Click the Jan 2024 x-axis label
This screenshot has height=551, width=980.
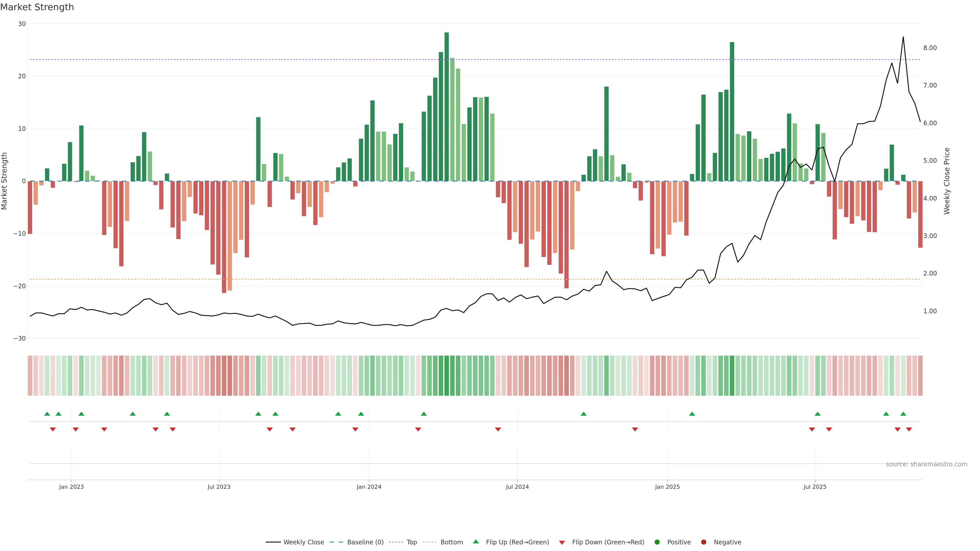click(x=369, y=487)
